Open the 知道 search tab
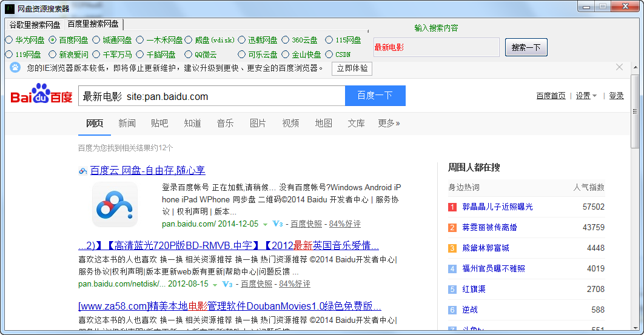The height and width of the screenshot is (335, 644). 192,123
